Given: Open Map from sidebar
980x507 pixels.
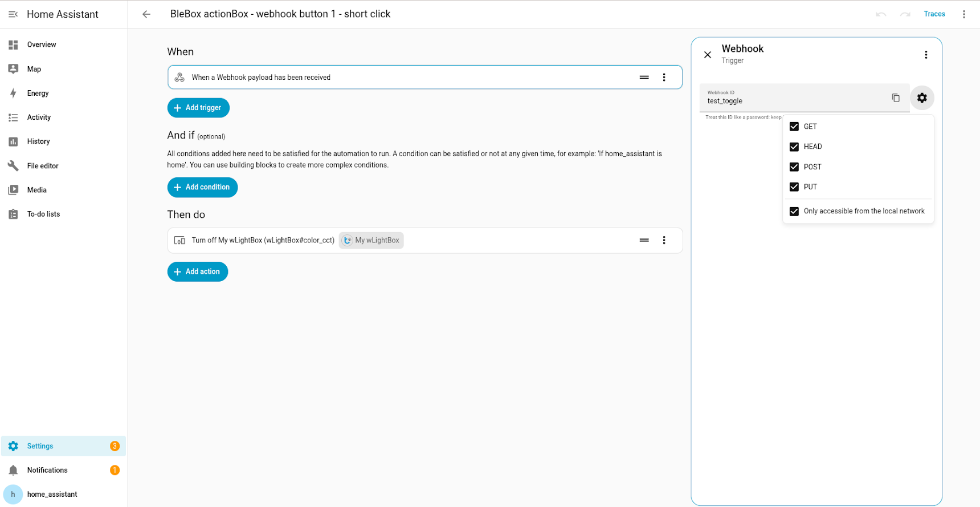Looking at the screenshot, I should pos(63,69).
